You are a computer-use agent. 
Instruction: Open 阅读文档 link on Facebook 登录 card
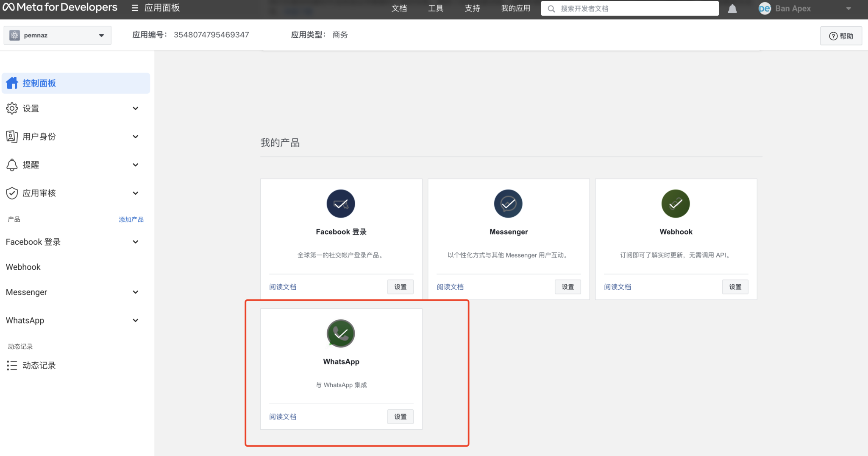click(x=283, y=287)
